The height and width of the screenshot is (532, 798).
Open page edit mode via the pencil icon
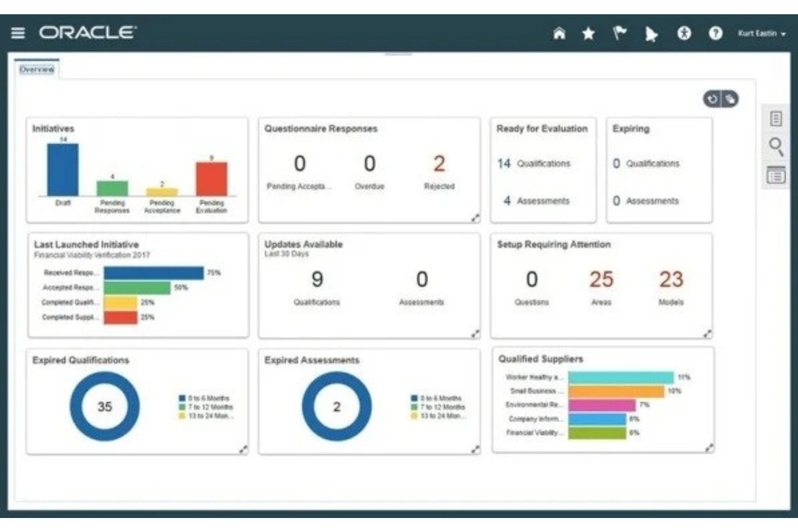pos(731,100)
